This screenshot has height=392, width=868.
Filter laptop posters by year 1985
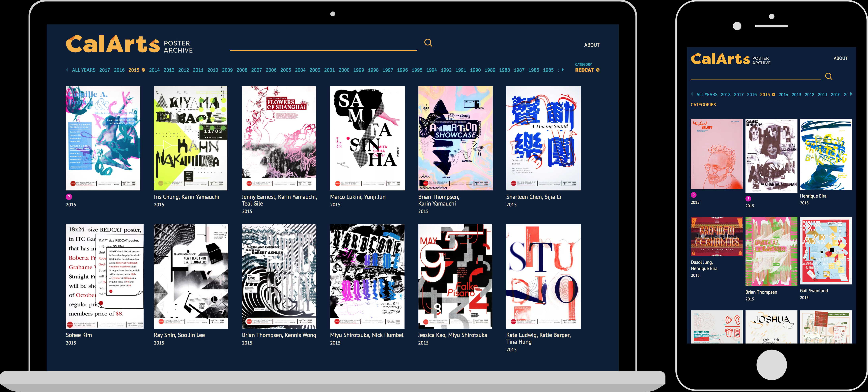coord(548,70)
